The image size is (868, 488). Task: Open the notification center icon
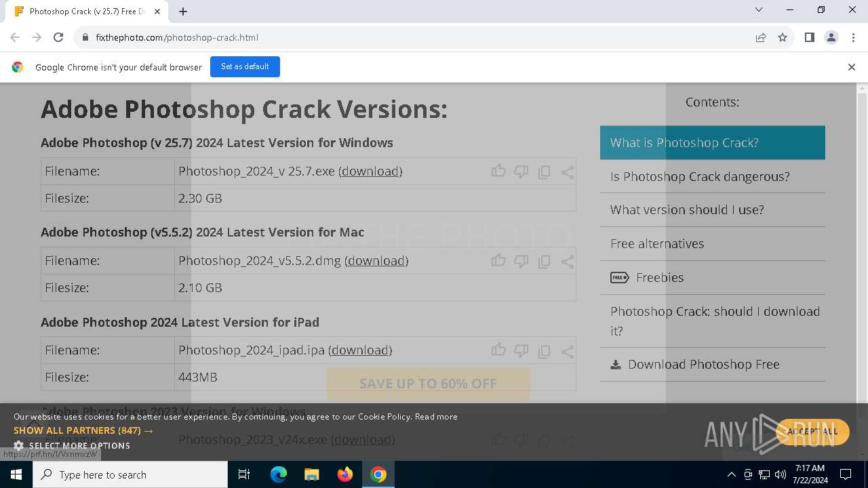(x=846, y=474)
